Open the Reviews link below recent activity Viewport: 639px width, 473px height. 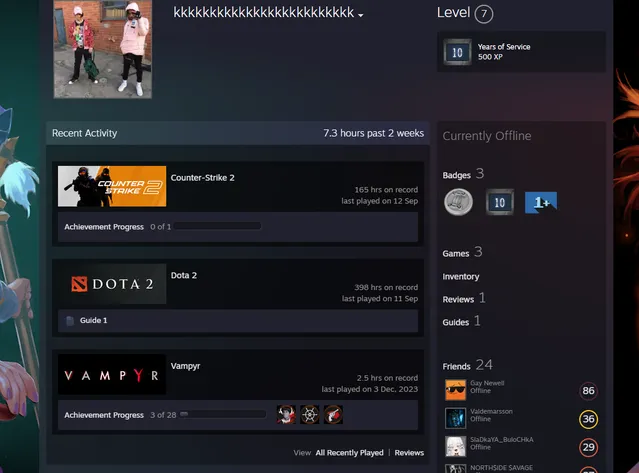409,453
